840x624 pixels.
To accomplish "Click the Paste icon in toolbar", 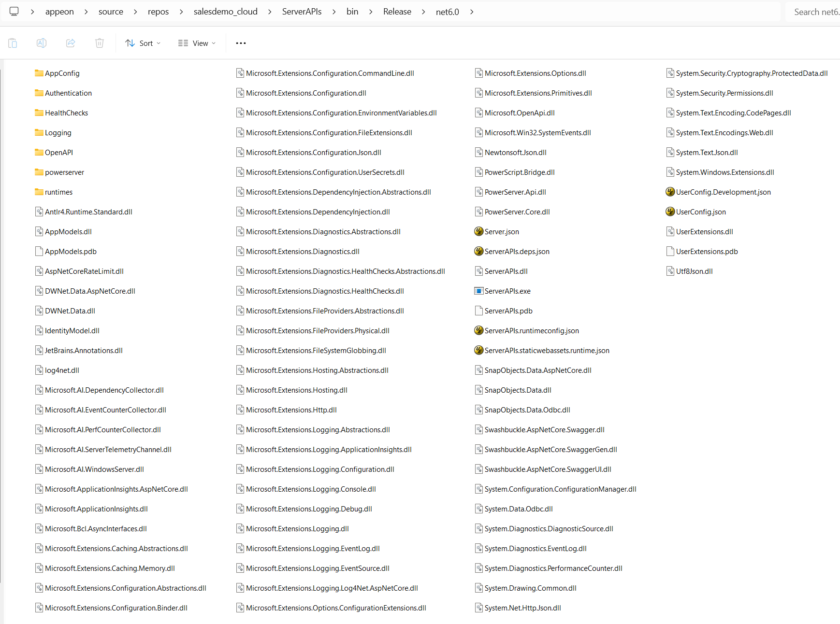I will [13, 43].
